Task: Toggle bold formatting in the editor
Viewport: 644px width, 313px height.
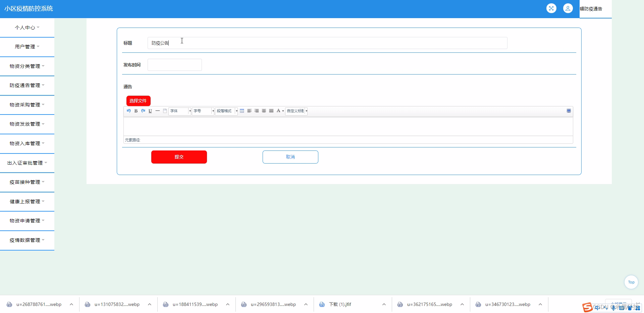Action: [x=136, y=111]
